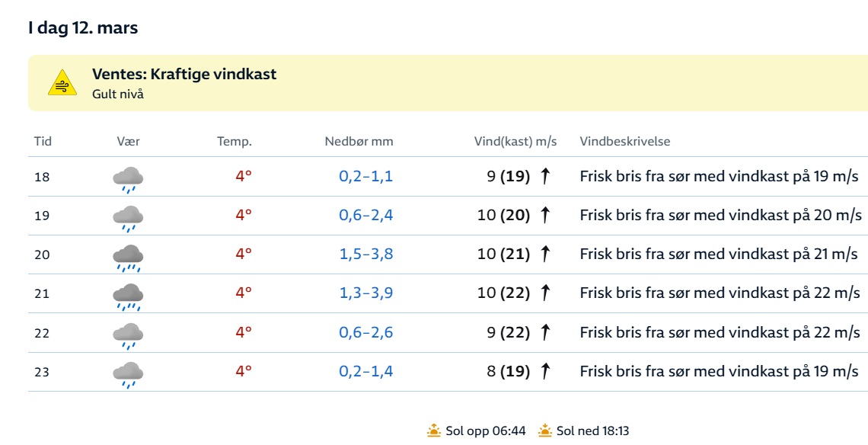Screen dimensions: 868x445
Task: Click the rain cloud icon for hour 23
Action: point(128,373)
